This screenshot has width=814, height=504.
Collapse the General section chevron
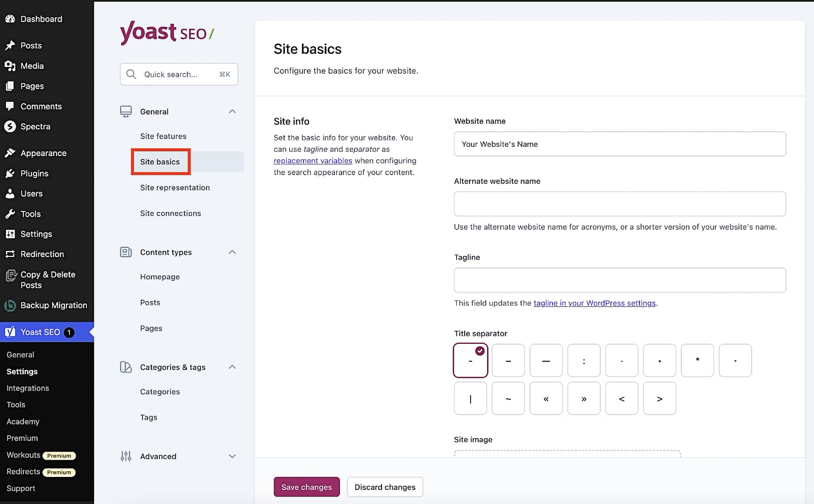coord(232,112)
